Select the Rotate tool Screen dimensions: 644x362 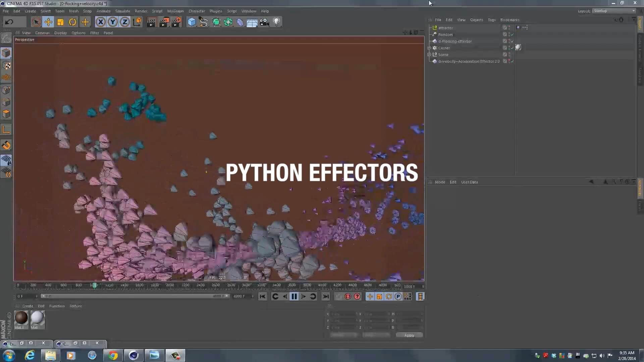(72, 22)
